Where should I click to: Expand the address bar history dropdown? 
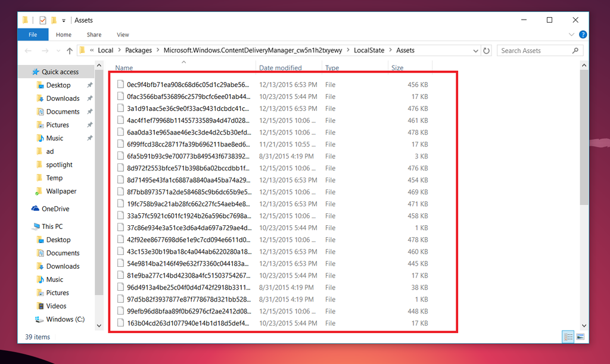(x=475, y=50)
